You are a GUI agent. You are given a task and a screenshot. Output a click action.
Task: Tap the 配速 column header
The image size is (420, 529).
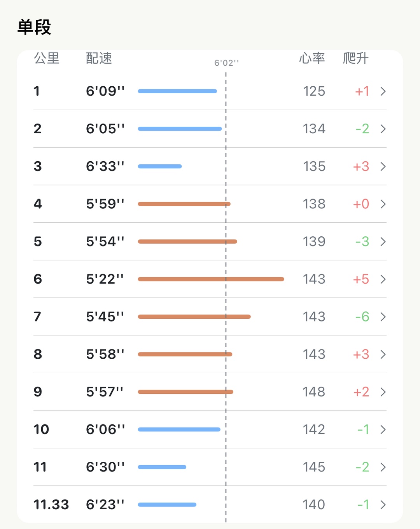99,58
